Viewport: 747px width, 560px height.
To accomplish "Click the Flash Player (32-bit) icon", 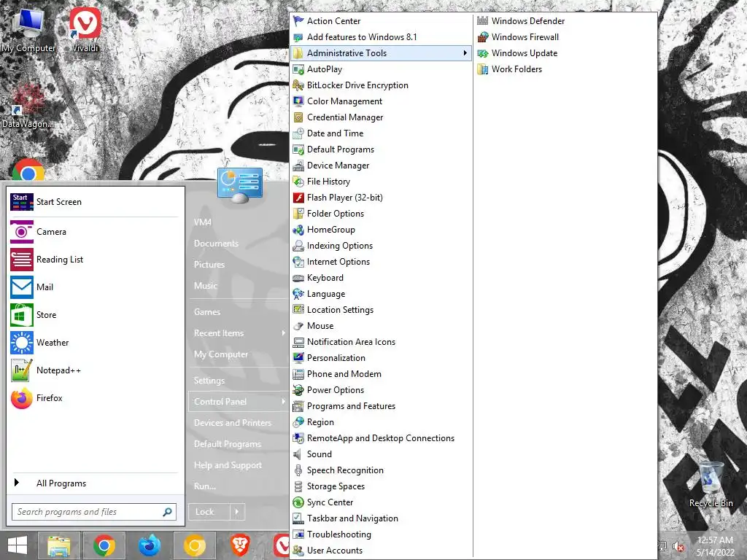I will coord(298,198).
